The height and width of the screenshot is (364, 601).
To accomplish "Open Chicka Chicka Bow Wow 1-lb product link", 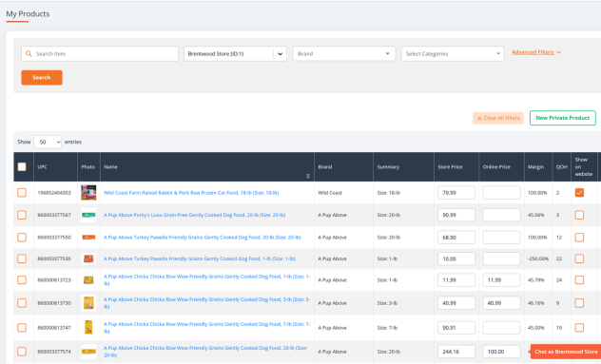I will click(206, 280).
